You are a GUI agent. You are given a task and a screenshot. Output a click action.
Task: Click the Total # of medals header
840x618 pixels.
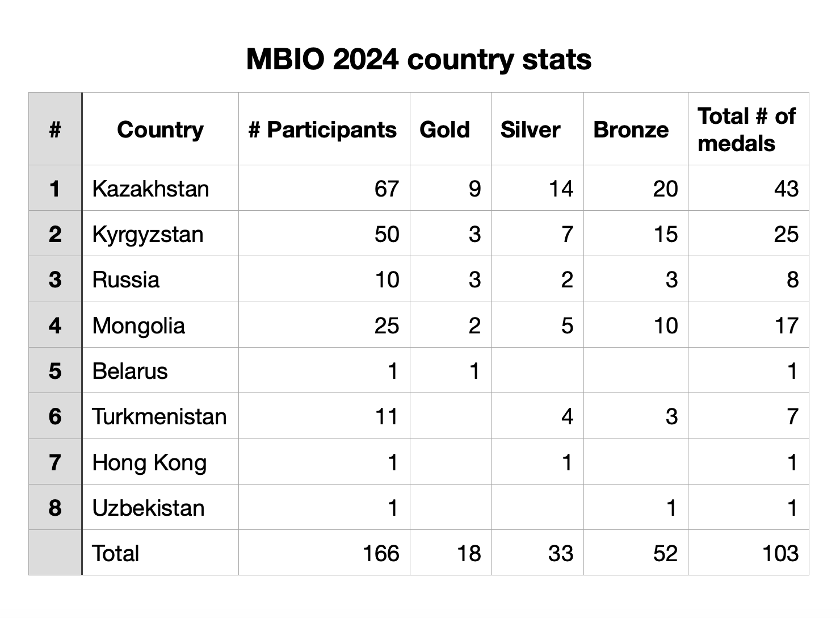(x=746, y=130)
